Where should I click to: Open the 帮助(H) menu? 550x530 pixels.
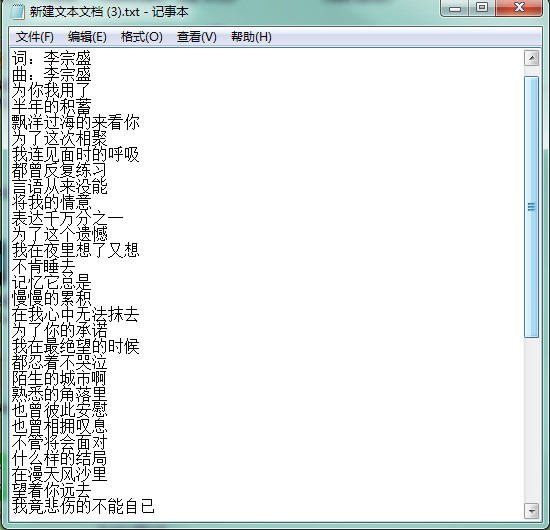tap(251, 36)
